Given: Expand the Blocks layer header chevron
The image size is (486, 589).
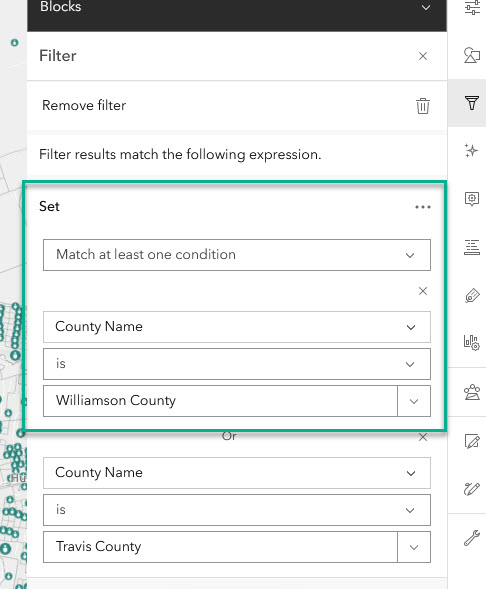Looking at the screenshot, I should [426, 8].
